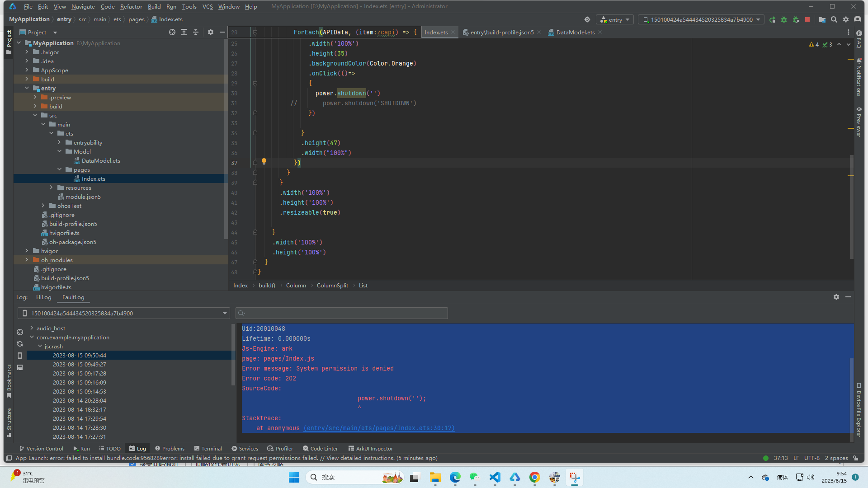Toggle the Device File Explorer panel

click(859, 410)
